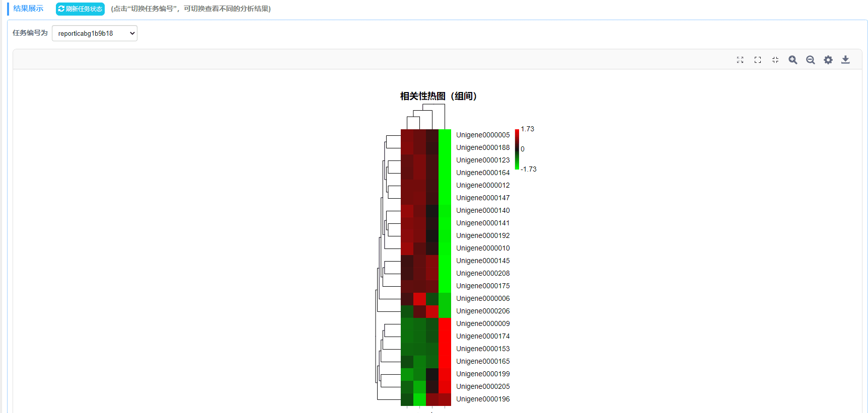Open the task number dropdown
This screenshot has height=413, width=868.
95,33
